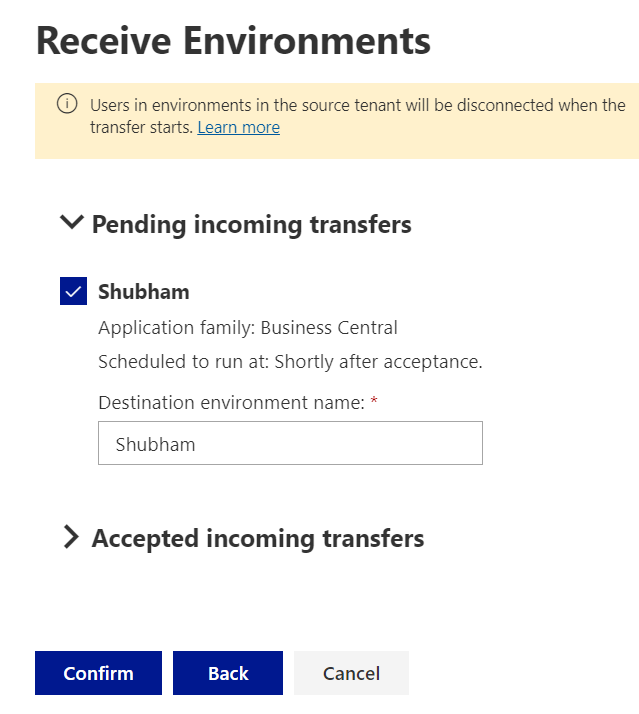Click the Receive Environments page title
This screenshot has height=714, width=639.
[233, 41]
